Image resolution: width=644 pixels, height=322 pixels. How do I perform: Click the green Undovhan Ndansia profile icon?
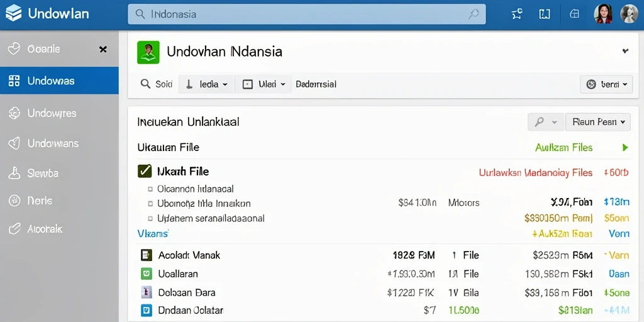pos(148,52)
